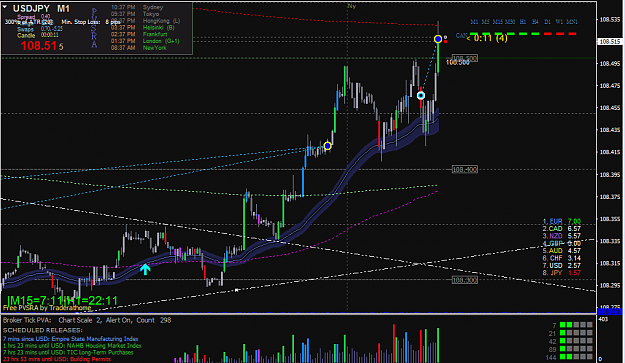Select the white-ringed cyan circle marker
This screenshot has height=363, width=625.
tap(421, 96)
